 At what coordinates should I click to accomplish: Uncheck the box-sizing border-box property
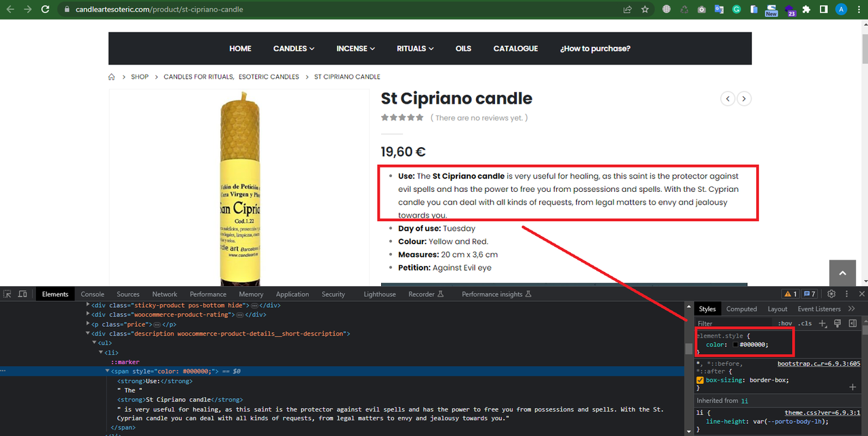point(701,380)
